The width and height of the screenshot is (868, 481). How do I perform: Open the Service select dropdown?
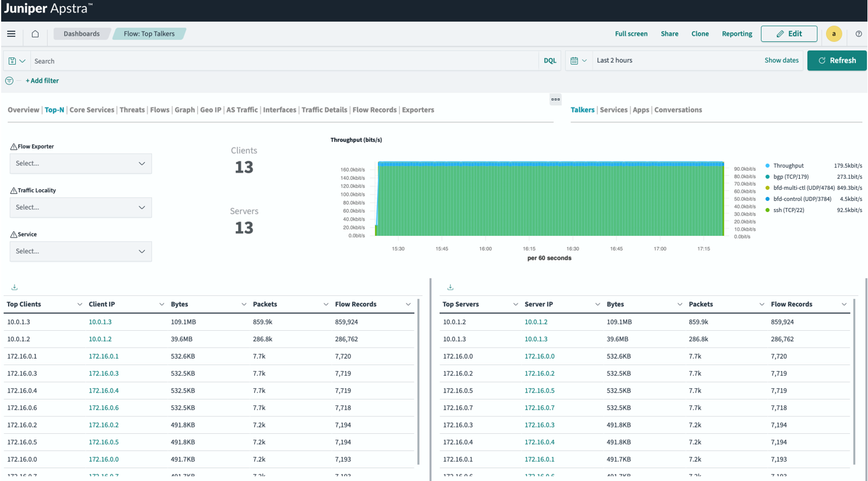click(80, 252)
